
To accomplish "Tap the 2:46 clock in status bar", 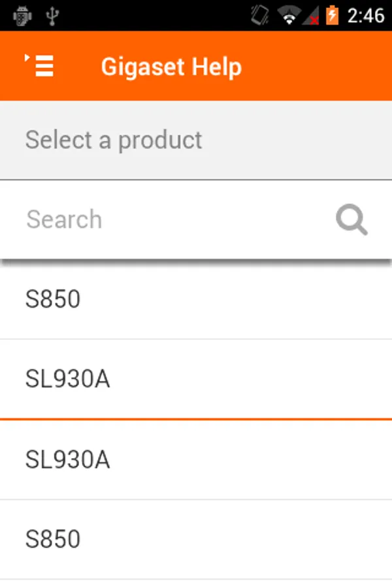I will coord(365,15).
